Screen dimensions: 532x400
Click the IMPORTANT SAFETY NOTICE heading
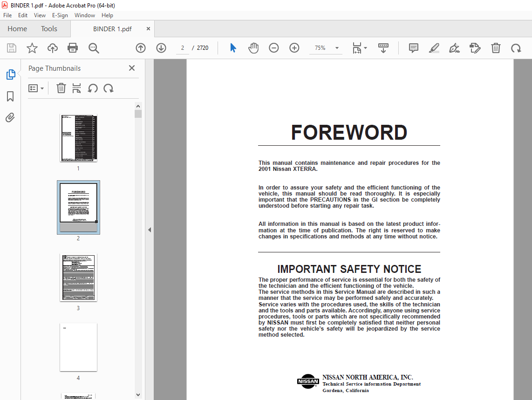coord(349,269)
